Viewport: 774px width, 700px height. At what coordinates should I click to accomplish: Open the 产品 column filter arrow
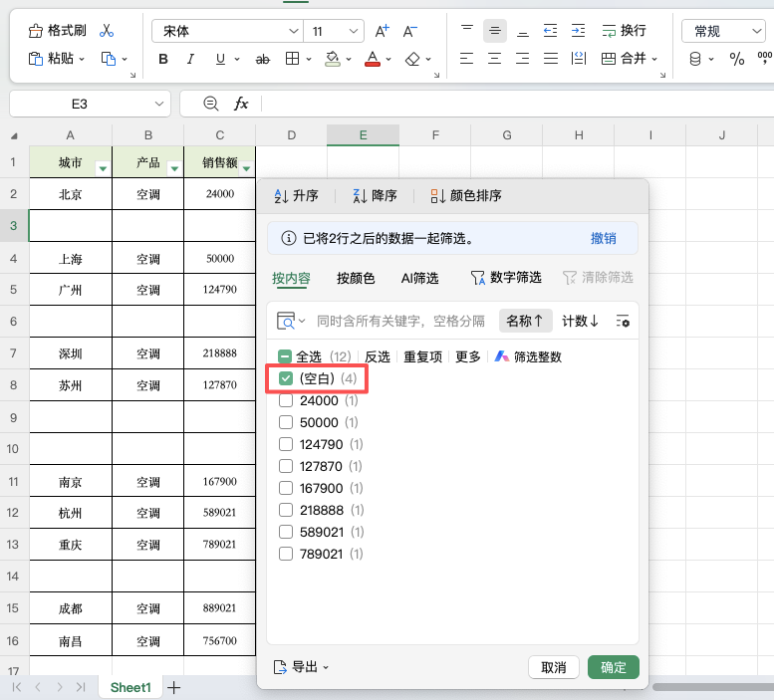[x=174, y=168]
